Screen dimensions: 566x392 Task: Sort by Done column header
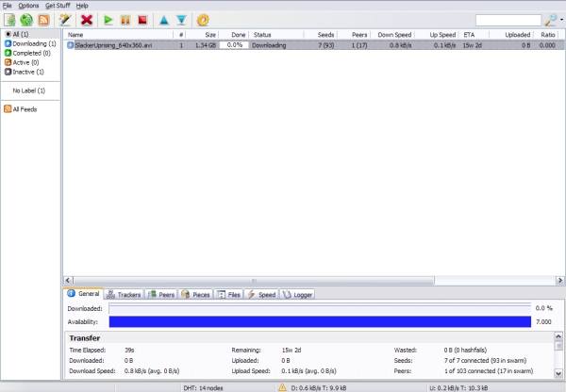tap(234, 35)
